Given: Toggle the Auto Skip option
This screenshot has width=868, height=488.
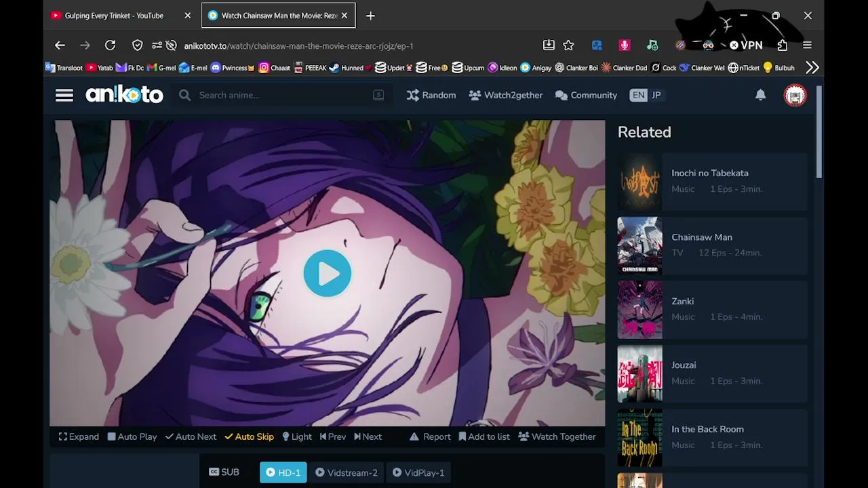Looking at the screenshot, I should [x=249, y=437].
